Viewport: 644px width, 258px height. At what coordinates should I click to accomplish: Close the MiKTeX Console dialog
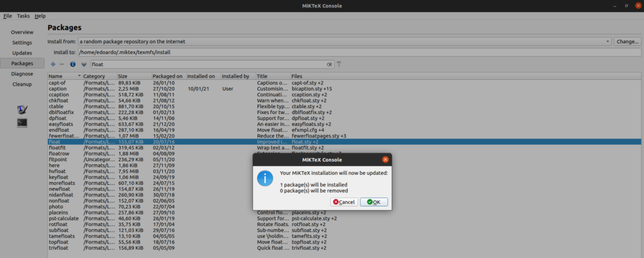coord(386,159)
